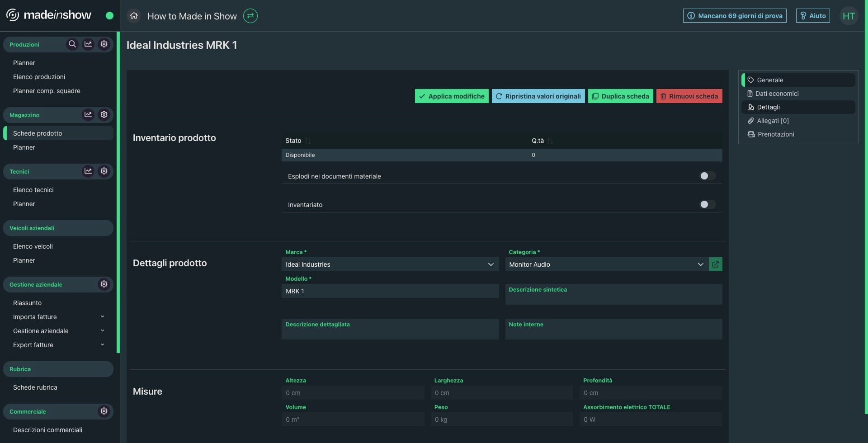This screenshot has width=868, height=443.
Task: Open Gestione aziendale settings gear
Action: point(104,284)
